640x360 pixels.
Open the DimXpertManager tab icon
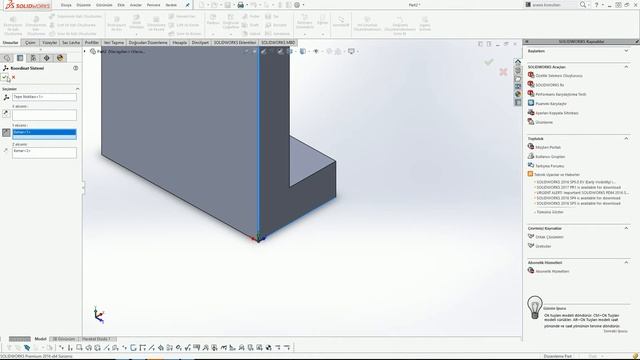click(x=47, y=58)
